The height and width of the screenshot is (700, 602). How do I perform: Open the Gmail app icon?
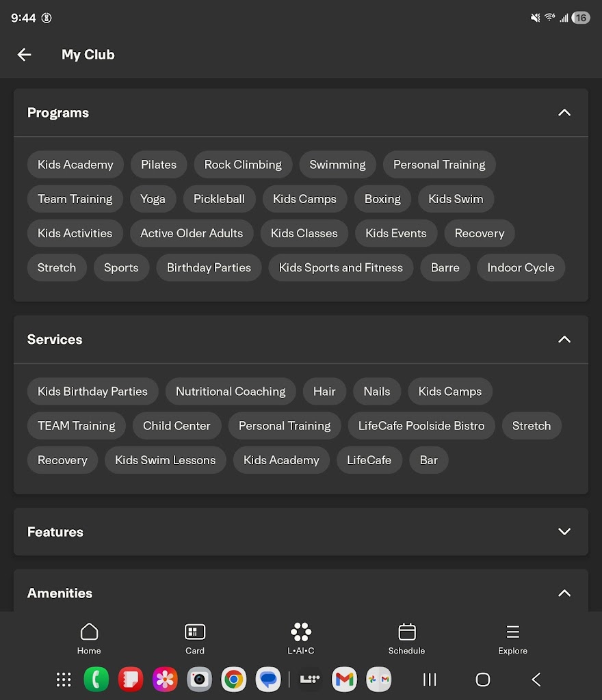tap(345, 679)
